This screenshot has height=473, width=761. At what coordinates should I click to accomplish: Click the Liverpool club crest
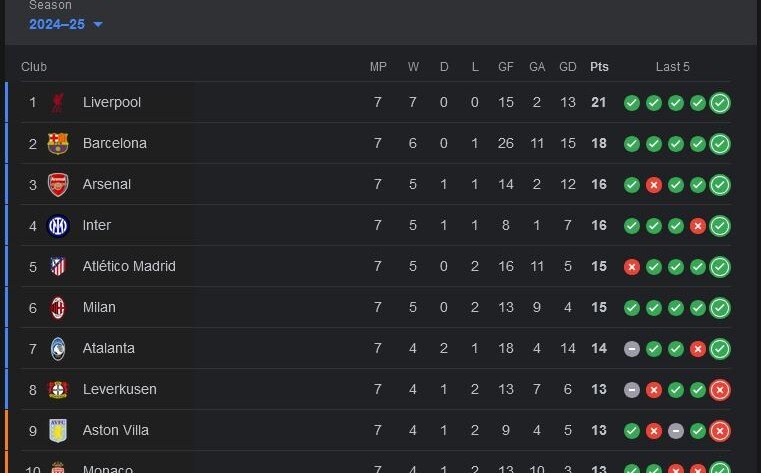(58, 102)
